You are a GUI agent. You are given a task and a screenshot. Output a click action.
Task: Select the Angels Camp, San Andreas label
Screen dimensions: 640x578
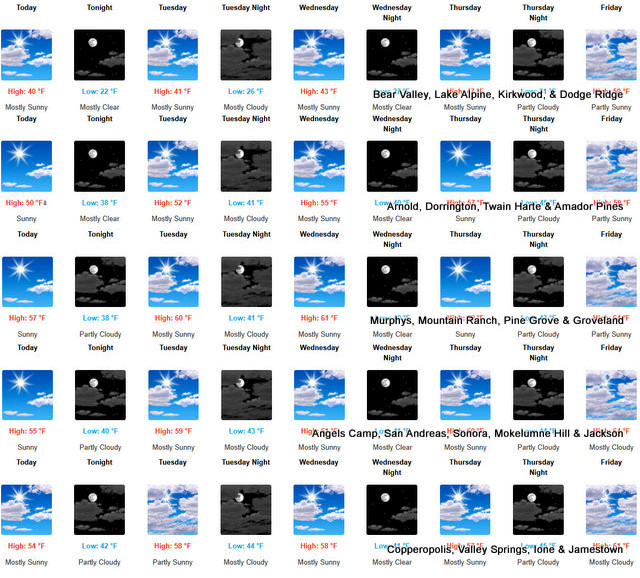coord(466,434)
